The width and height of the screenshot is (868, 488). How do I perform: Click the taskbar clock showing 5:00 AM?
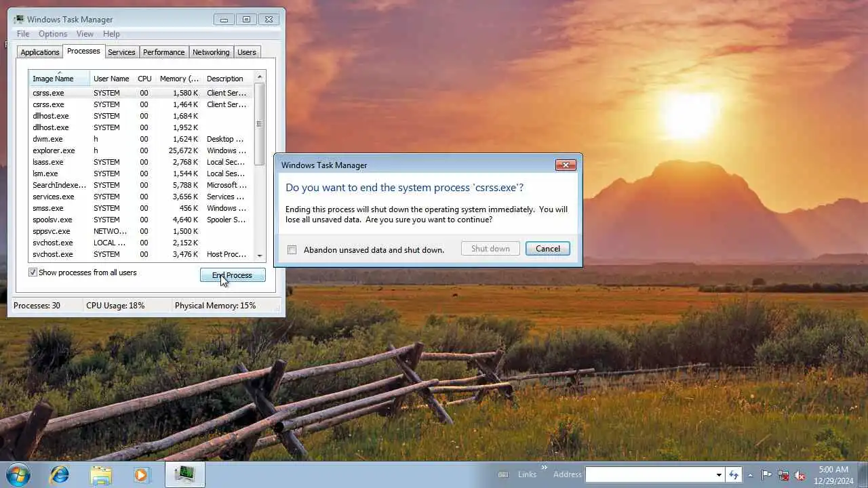(x=833, y=474)
